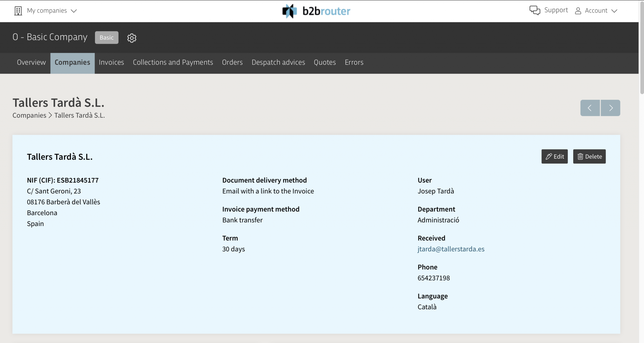Click the b2brouter logo
The image size is (644, 343).
pos(316,11)
